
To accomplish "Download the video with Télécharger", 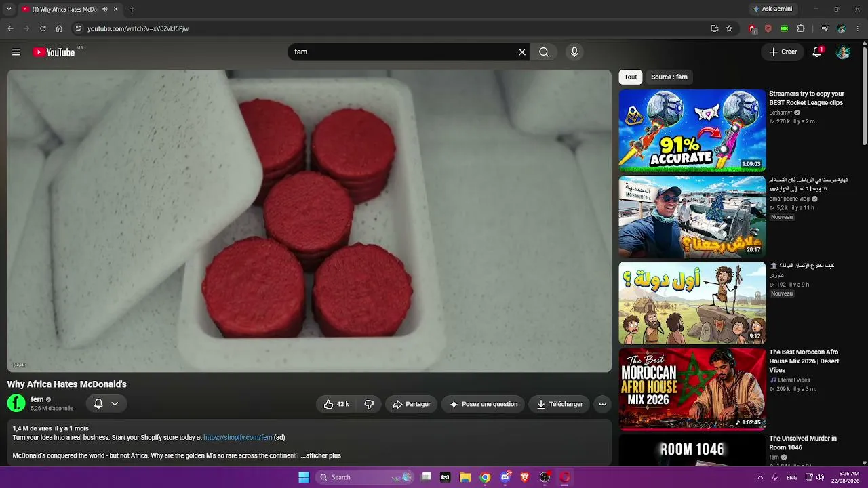I will [x=559, y=404].
